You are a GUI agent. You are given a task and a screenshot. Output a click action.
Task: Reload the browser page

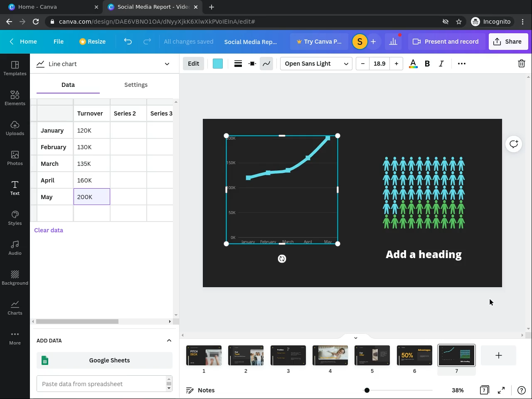pos(36,22)
